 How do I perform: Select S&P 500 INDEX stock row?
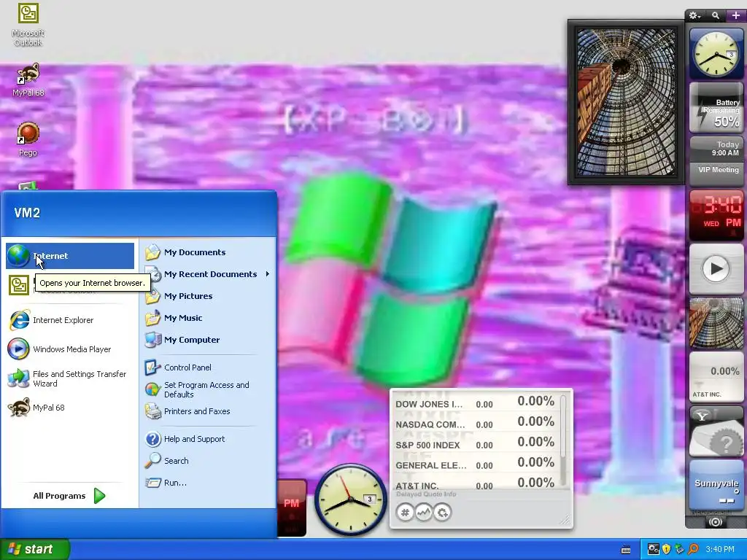(475, 444)
